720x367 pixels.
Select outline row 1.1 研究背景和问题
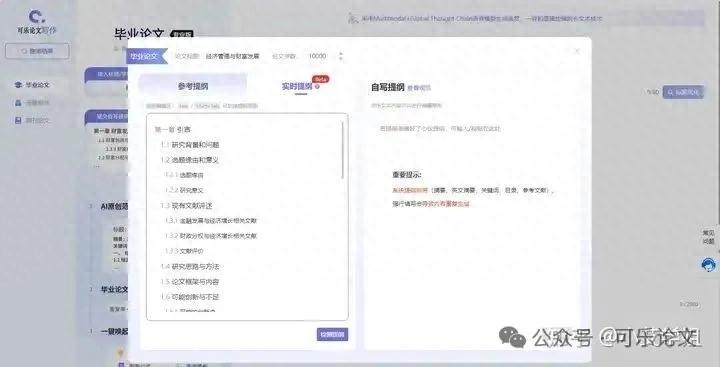pos(190,145)
